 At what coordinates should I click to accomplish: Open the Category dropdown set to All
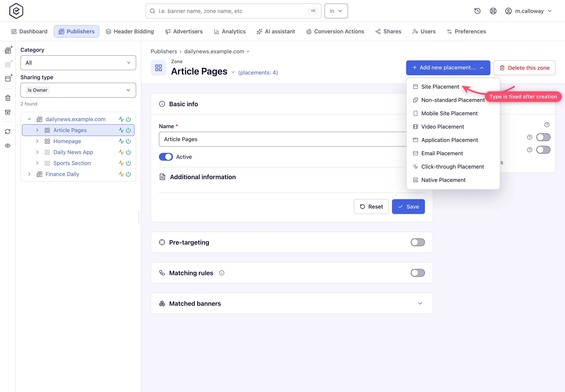(x=78, y=63)
